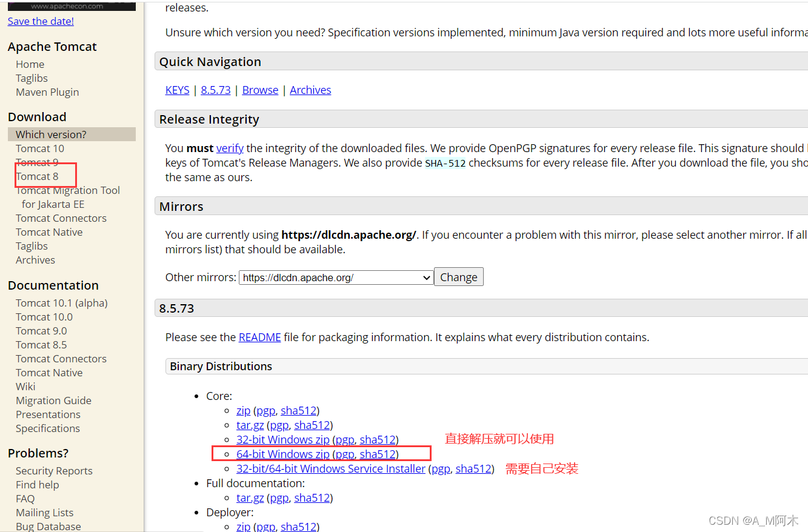The width and height of the screenshot is (808, 532).
Task: Open pgp for Full documentation tar.gz
Action: pyautogui.click(x=279, y=498)
